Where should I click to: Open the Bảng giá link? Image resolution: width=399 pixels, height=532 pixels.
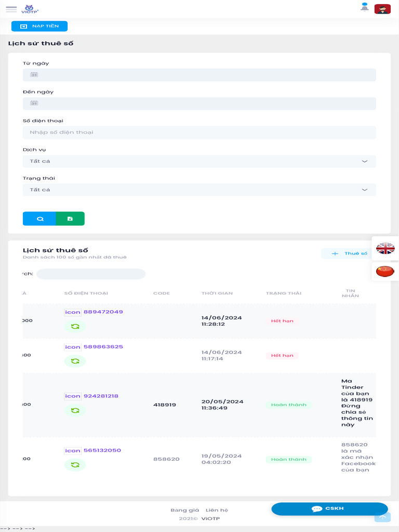[185, 510]
